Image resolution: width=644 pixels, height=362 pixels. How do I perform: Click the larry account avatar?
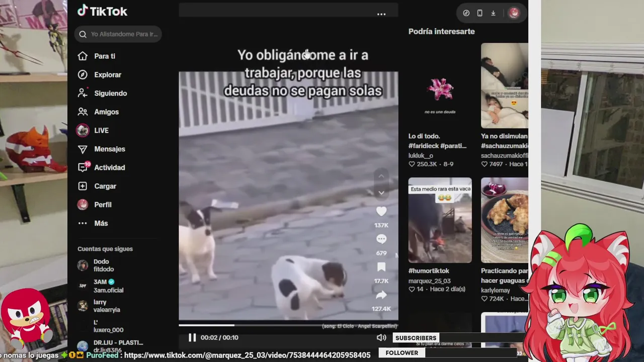click(83, 306)
